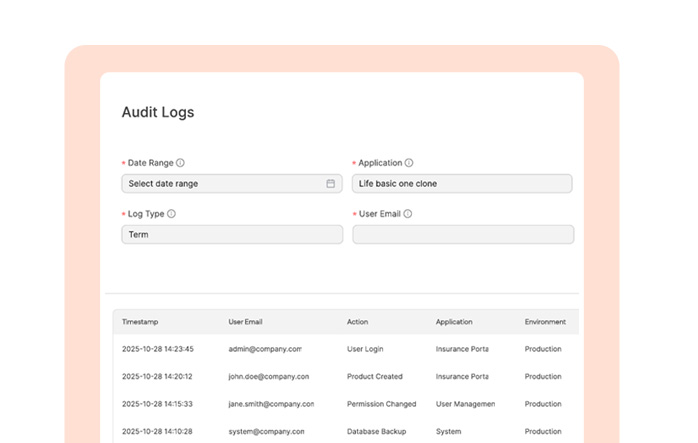Click Production cell in User Login row
Image resolution: width=698 pixels, height=443 pixels.
coord(543,349)
